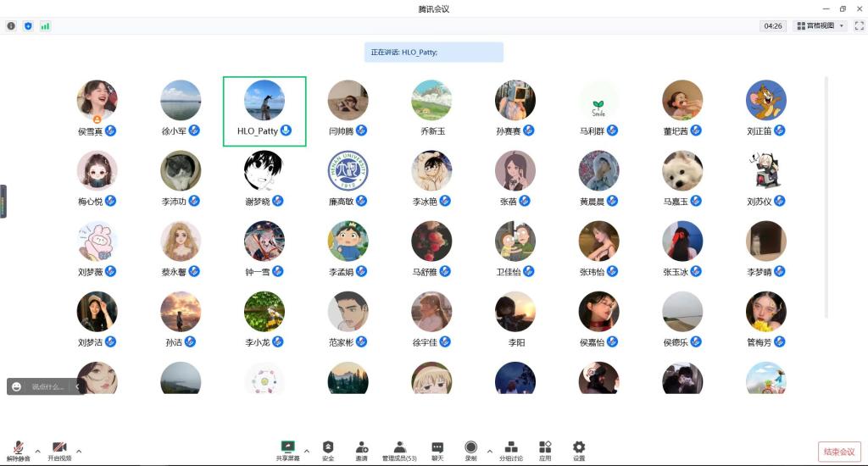
Task: Open meeting 设置 settings gear
Action: (579, 450)
